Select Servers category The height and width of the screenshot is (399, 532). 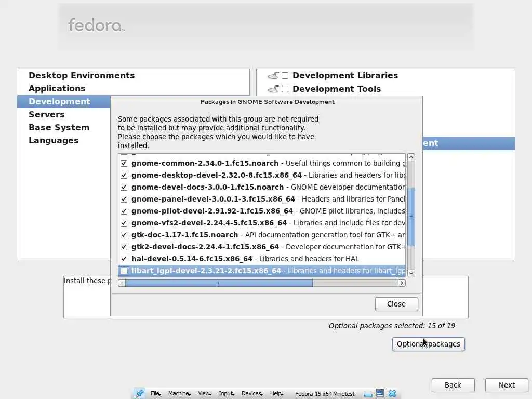coord(46,114)
